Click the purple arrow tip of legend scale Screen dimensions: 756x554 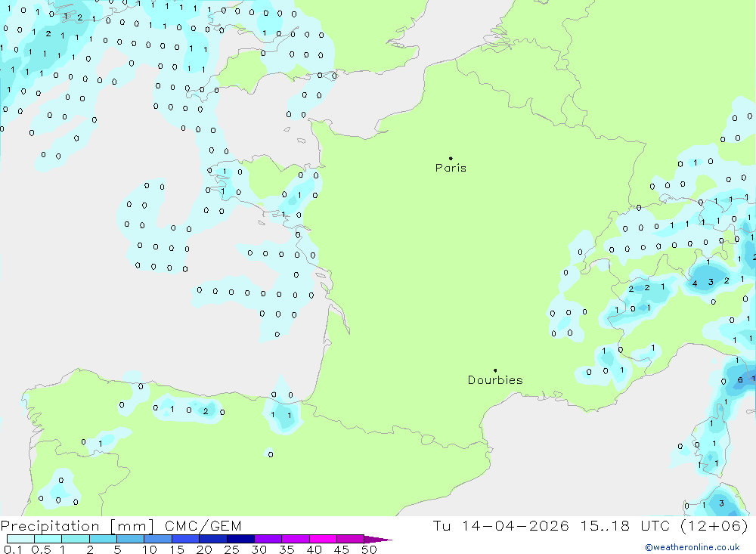[x=378, y=540]
